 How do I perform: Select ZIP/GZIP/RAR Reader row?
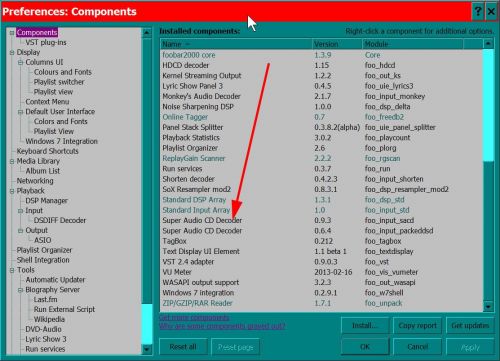[321, 303]
